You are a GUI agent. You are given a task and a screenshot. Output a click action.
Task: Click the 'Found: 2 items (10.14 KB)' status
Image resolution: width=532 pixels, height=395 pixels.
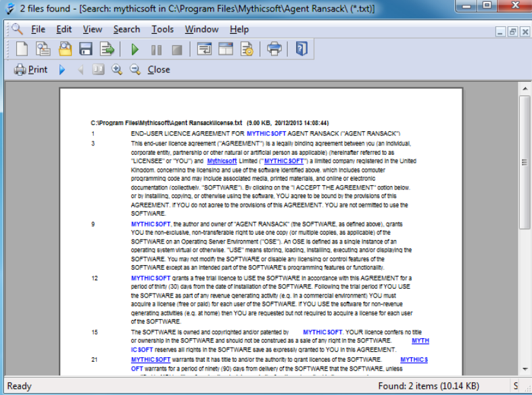coord(429,386)
